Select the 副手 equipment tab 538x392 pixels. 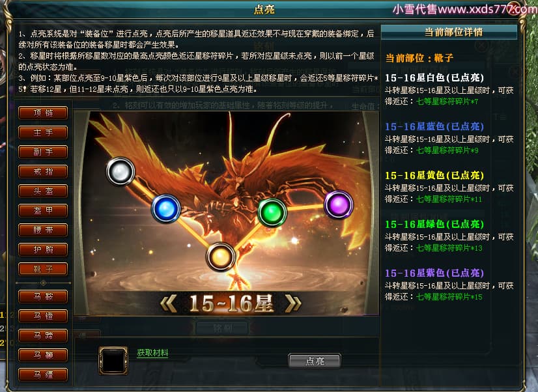click(x=43, y=152)
